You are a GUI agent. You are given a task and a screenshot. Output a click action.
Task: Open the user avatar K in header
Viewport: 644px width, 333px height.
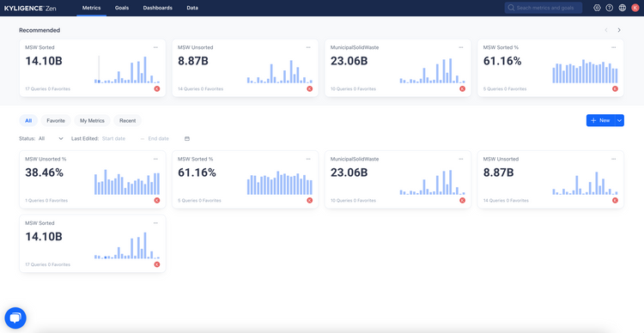pyautogui.click(x=635, y=8)
